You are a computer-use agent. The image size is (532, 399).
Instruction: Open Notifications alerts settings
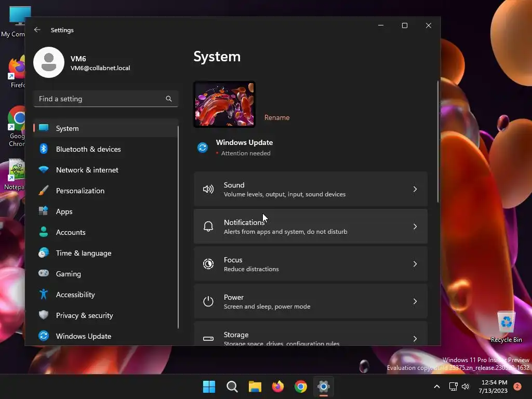(x=311, y=227)
